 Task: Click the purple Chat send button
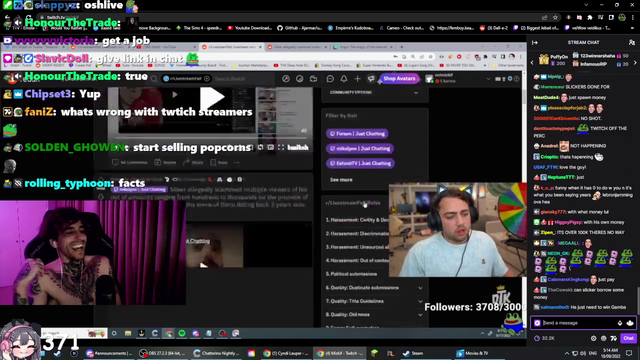click(628, 338)
